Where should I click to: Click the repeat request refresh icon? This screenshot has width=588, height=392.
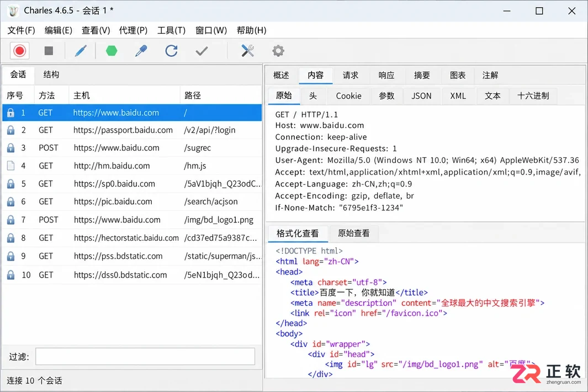(171, 51)
